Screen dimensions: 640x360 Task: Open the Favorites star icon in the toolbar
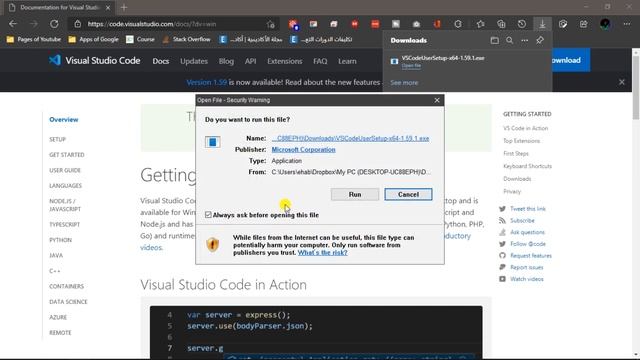[x=480, y=24]
